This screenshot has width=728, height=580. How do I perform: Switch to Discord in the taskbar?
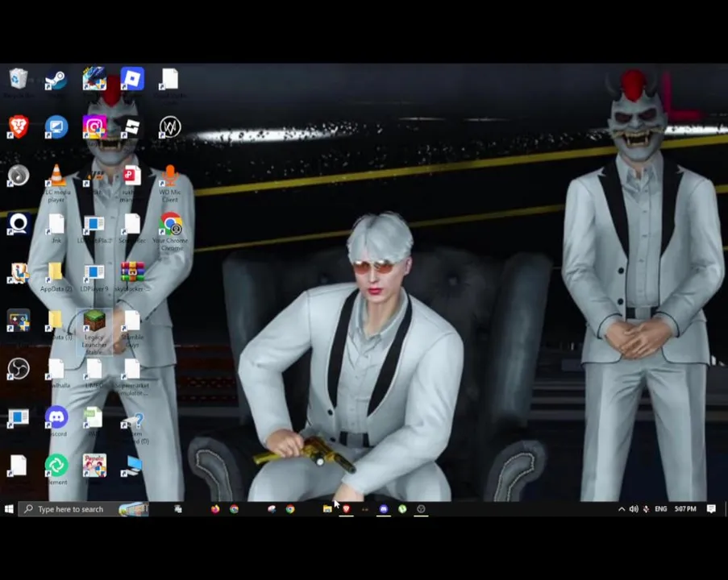click(384, 509)
